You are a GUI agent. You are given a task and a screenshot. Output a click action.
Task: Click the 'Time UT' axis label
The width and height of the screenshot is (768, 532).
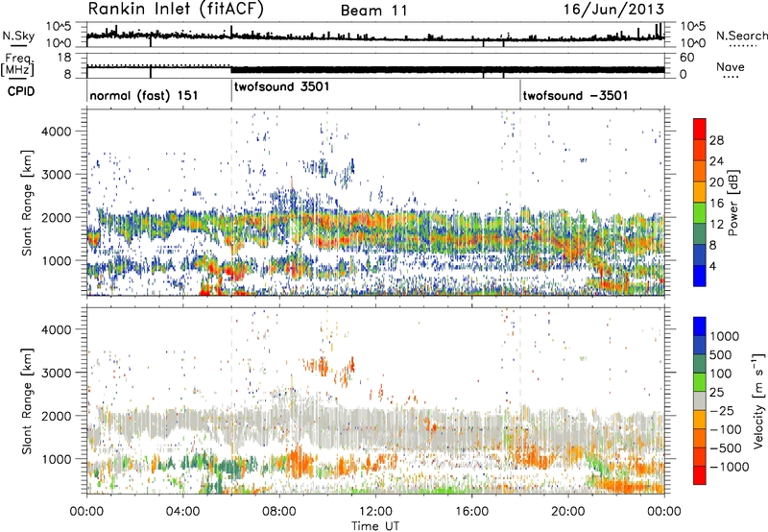pos(375,526)
